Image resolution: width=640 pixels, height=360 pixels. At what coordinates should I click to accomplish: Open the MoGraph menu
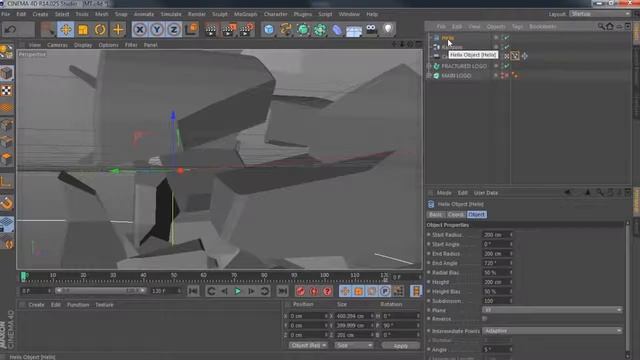coord(245,14)
